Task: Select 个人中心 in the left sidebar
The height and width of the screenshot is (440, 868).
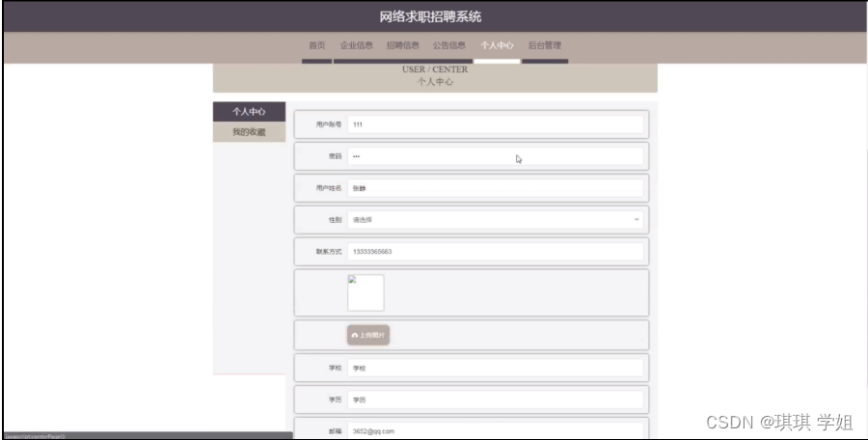Action: pos(249,111)
